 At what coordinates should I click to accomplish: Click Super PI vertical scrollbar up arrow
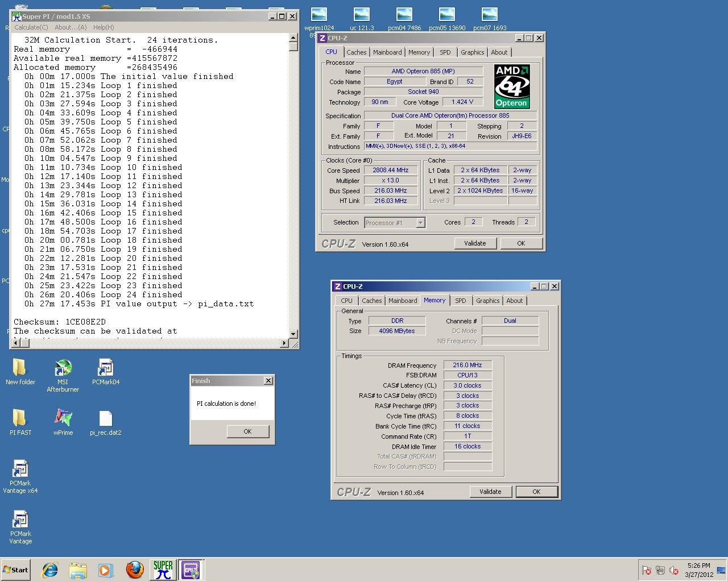pyautogui.click(x=293, y=38)
